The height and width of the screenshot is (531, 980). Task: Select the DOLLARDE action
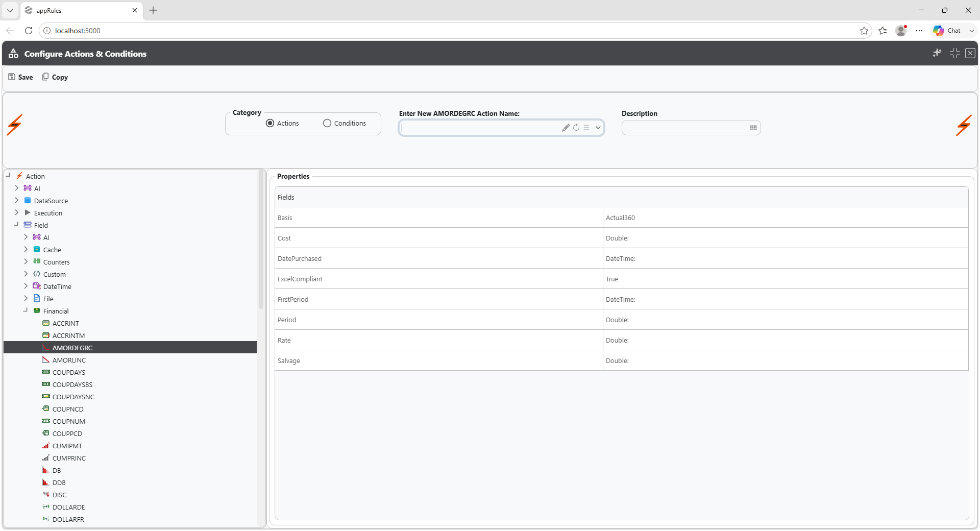pos(68,507)
